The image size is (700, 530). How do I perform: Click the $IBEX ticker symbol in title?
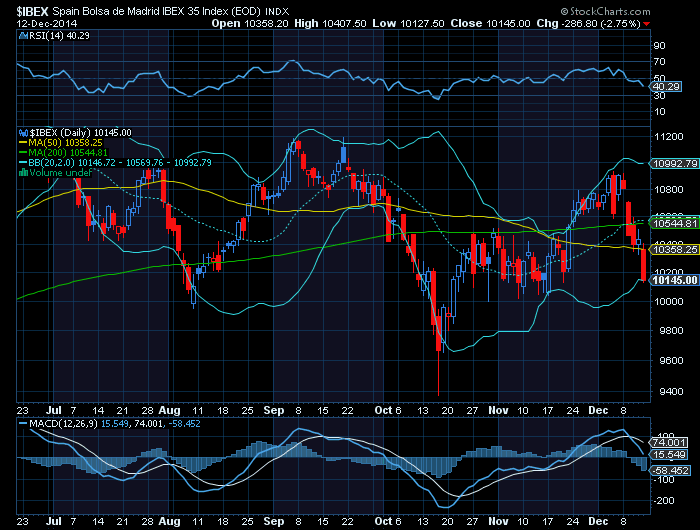pos(33,11)
